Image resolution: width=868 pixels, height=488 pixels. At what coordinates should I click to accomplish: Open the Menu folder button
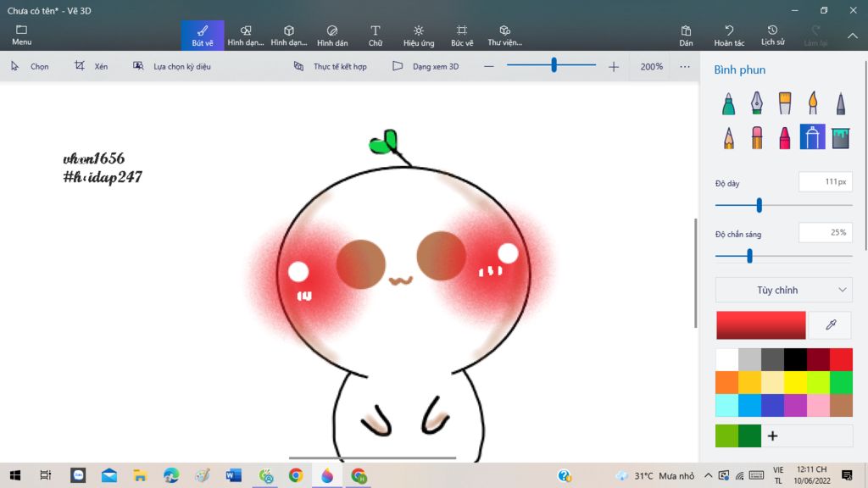21,35
